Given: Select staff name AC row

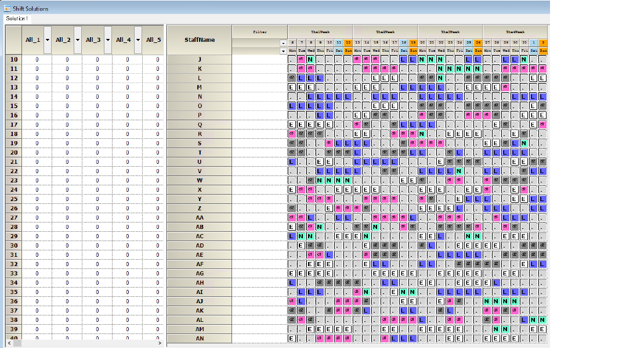Looking at the screenshot, I should click(x=199, y=236).
